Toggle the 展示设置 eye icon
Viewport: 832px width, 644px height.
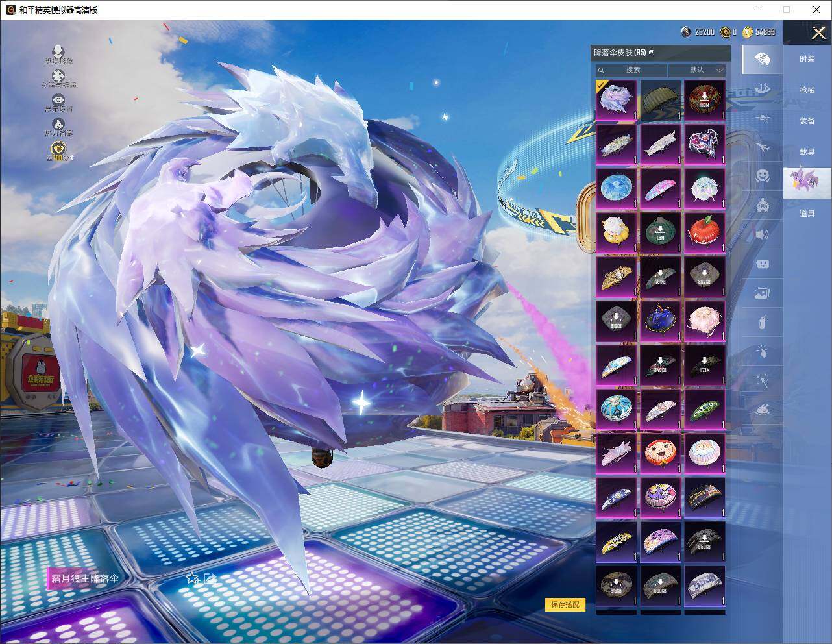pos(58,99)
